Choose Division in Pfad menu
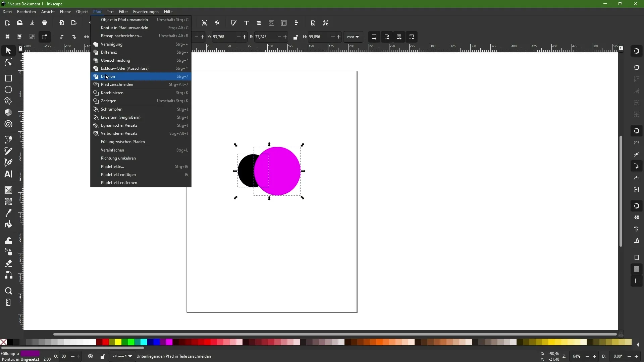The width and height of the screenshot is (644, 362). coord(141,77)
